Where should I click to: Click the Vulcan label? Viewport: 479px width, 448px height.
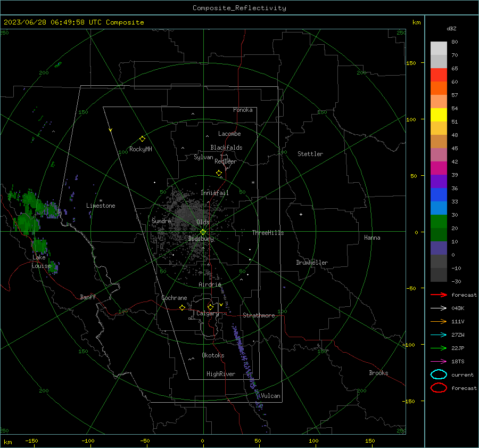pos(270,396)
